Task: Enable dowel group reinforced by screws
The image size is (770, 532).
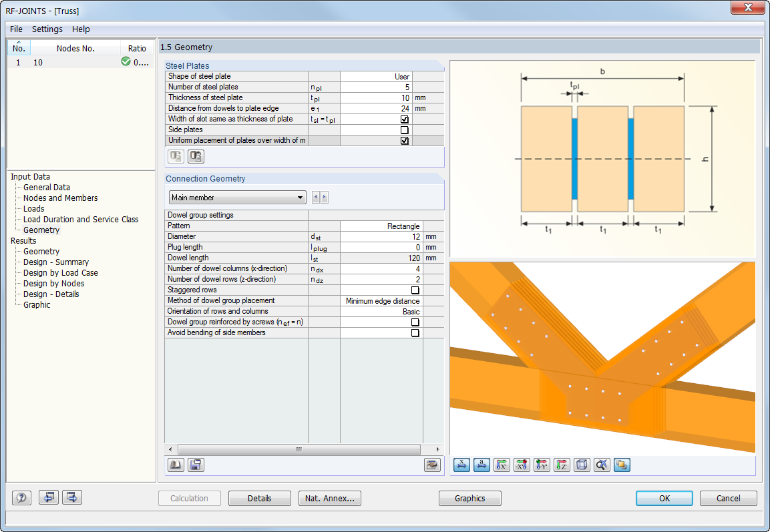Action: tap(415, 322)
